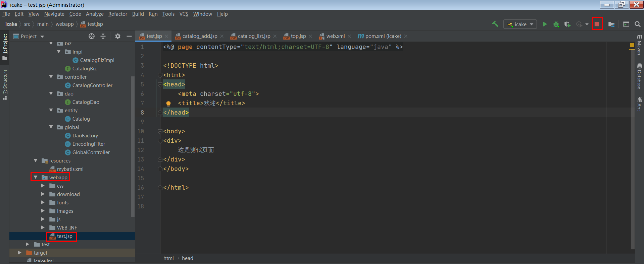
Task: Toggle the Z: Structure side panel
Action: pyautogui.click(x=5, y=84)
